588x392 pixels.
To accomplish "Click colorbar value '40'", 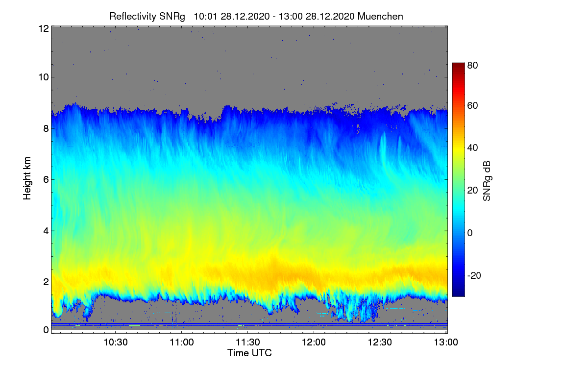I will tap(472, 148).
